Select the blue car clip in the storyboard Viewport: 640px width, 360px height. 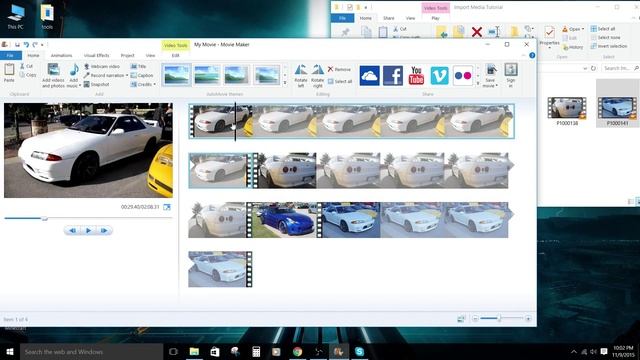pos(284,220)
